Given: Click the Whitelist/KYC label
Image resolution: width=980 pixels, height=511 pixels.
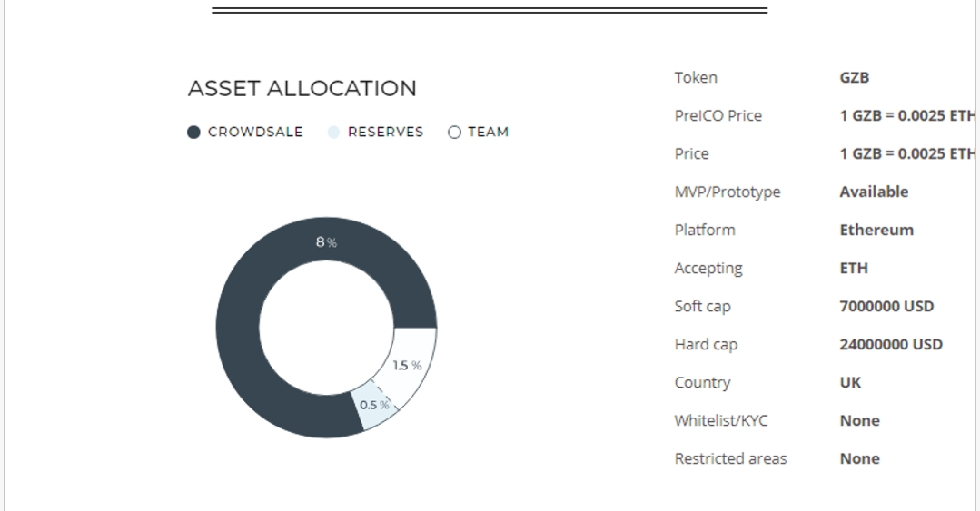Looking at the screenshot, I should [x=720, y=420].
